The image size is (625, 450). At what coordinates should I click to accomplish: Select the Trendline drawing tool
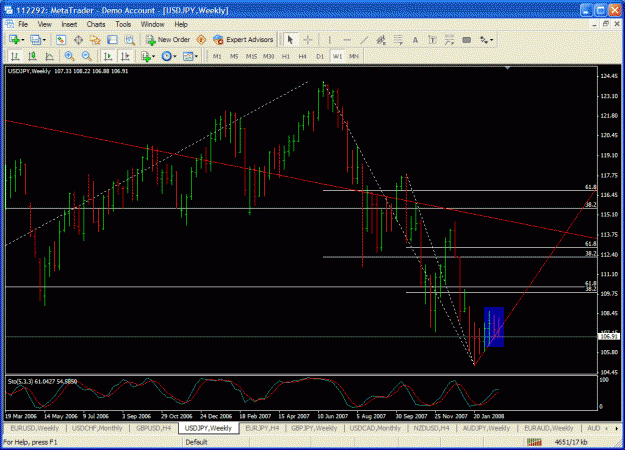[364, 40]
